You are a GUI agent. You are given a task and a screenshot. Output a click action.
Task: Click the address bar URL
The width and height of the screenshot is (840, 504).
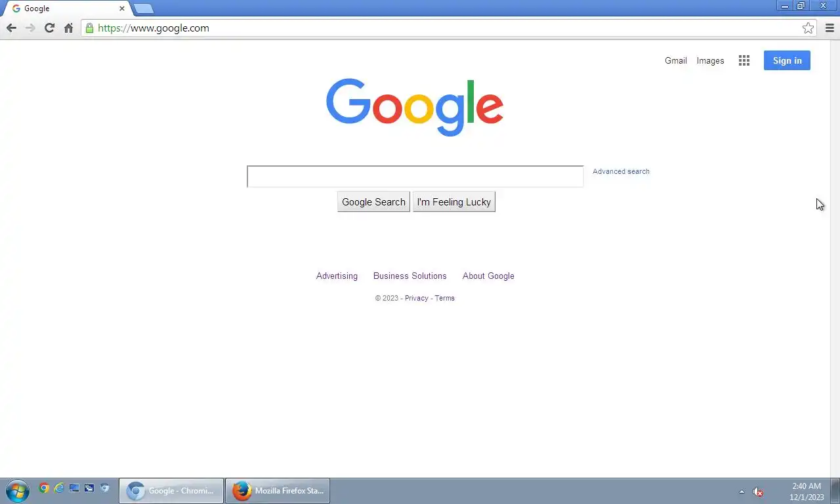[x=154, y=28]
